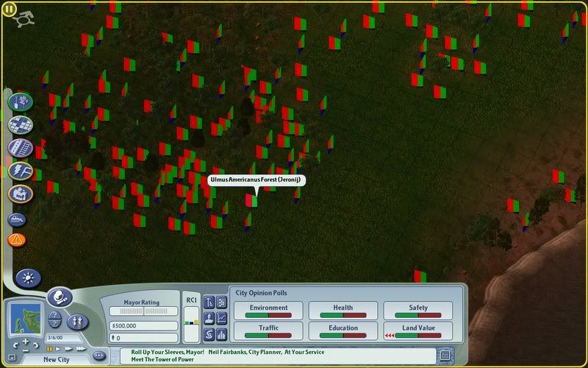Open the Land Value opinion poll

coord(418,330)
